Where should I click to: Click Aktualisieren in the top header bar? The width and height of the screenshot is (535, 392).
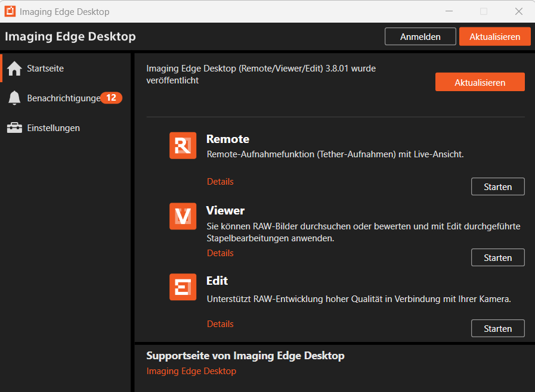click(494, 36)
